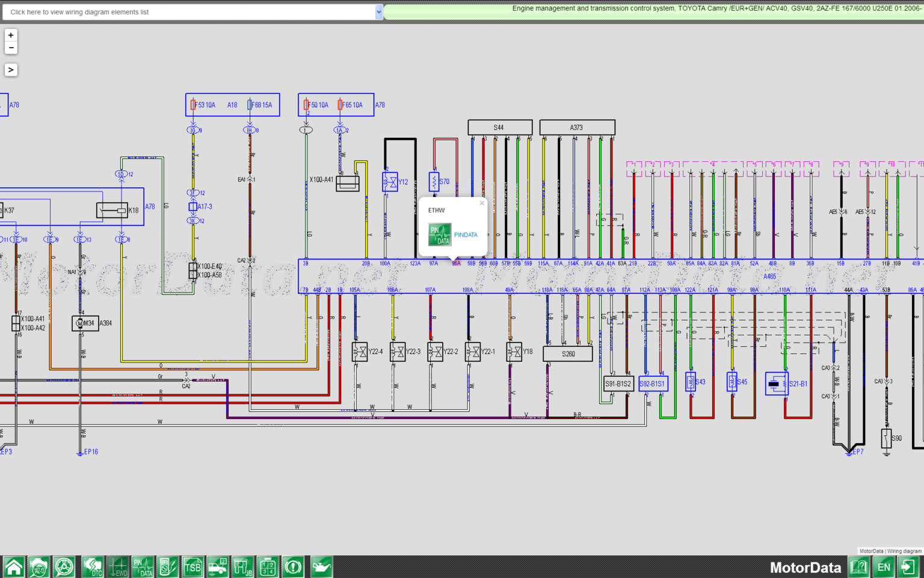
Task: Zoom in with the plus button
Action: [11, 36]
